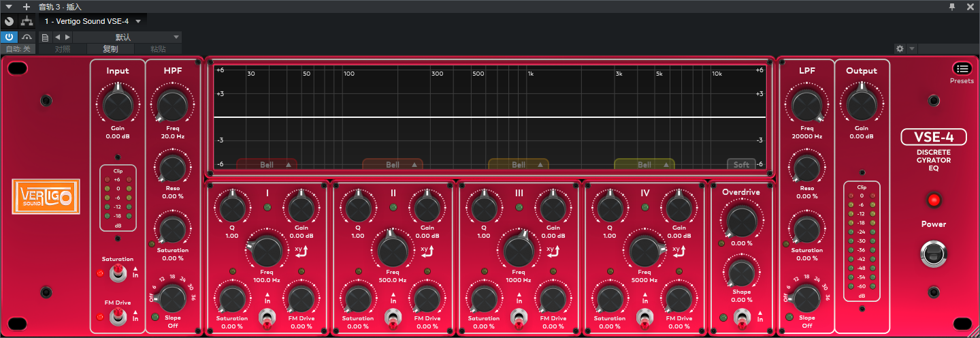Image resolution: width=980 pixels, height=338 pixels.
Task: Open the gear settings icon
Action: (x=900, y=49)
